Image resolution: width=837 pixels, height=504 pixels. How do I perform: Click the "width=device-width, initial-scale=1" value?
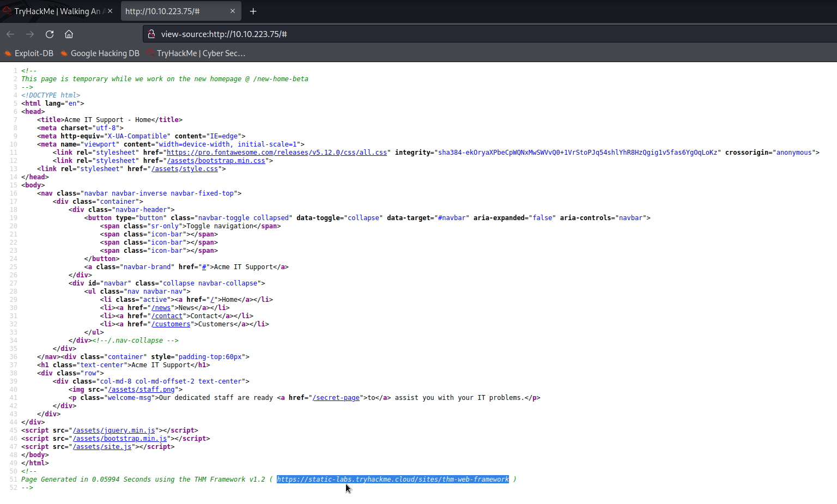tap(228, 144)
